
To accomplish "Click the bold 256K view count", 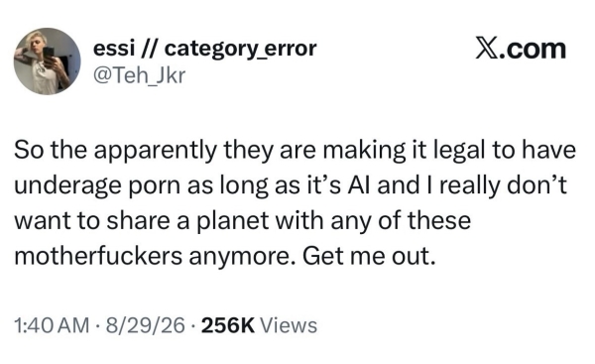I will tap(228, 325).
